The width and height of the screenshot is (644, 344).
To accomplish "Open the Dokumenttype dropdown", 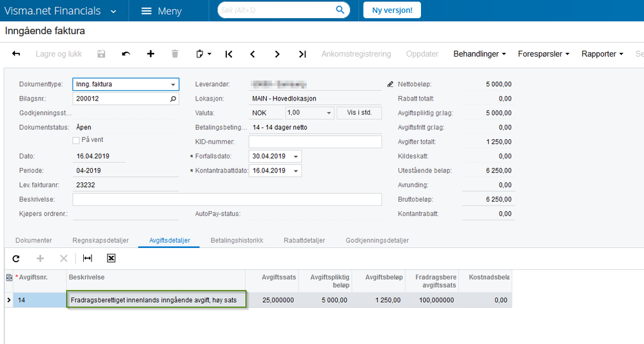I will (173, 84).
